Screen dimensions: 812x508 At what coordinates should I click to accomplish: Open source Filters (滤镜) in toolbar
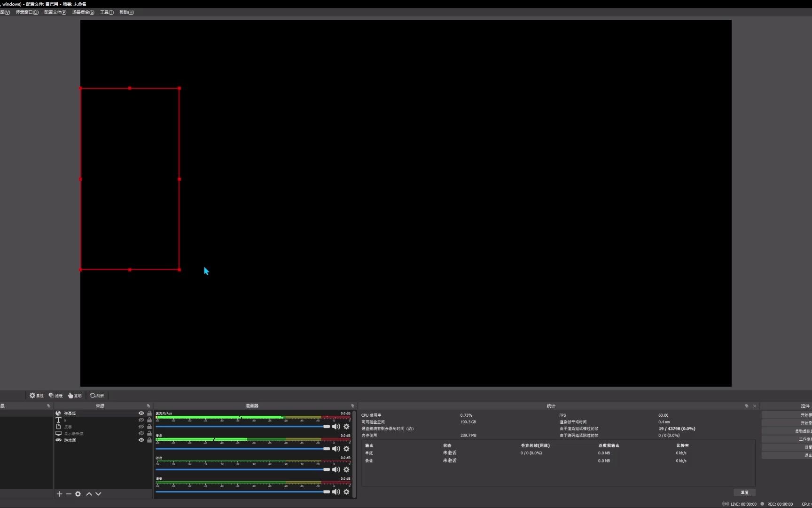coord(55,396)
